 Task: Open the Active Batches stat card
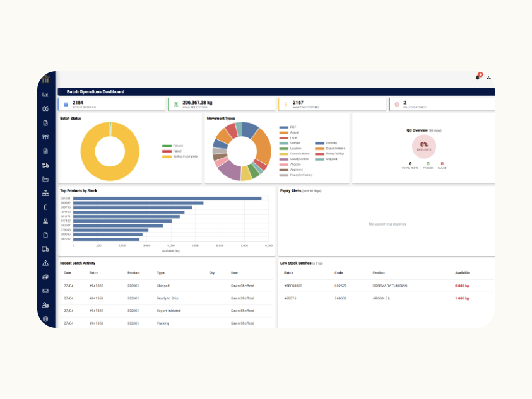112,105
